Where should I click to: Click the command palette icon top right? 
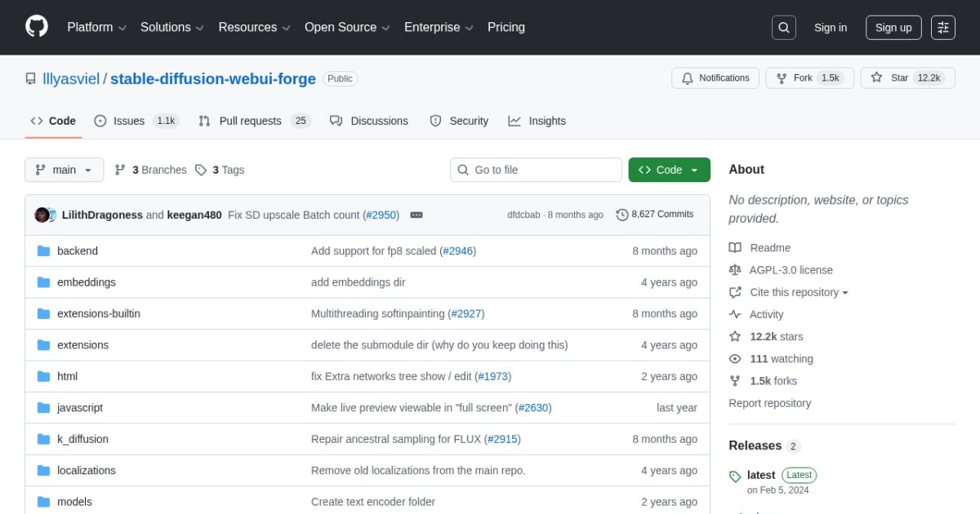click(x=943, y=27)
